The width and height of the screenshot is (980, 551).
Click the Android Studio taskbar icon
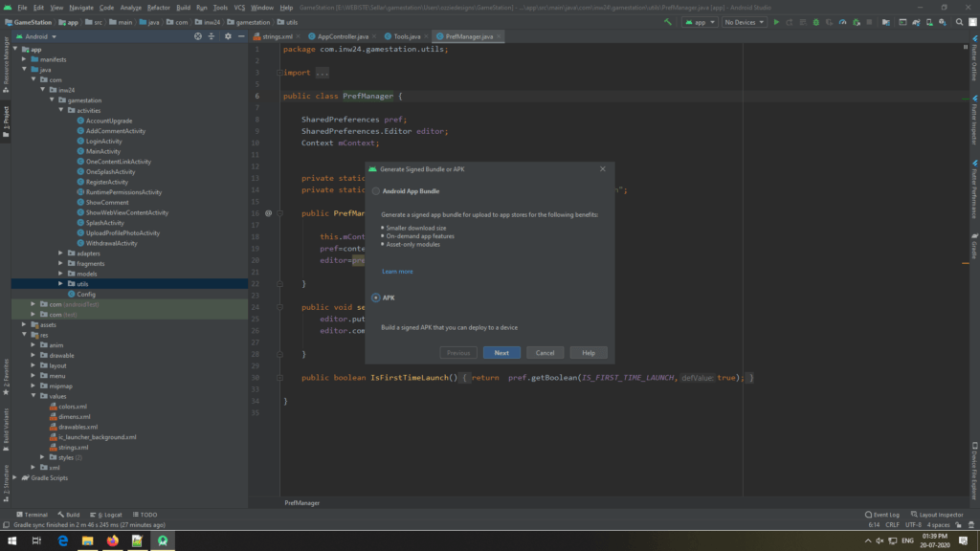pos(163,541)
